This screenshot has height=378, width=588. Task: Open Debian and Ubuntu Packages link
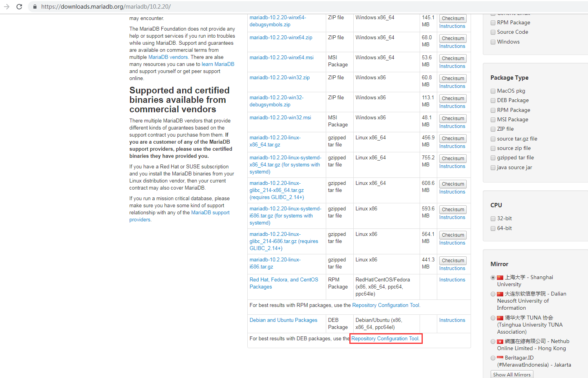click(x=283, y=320)
